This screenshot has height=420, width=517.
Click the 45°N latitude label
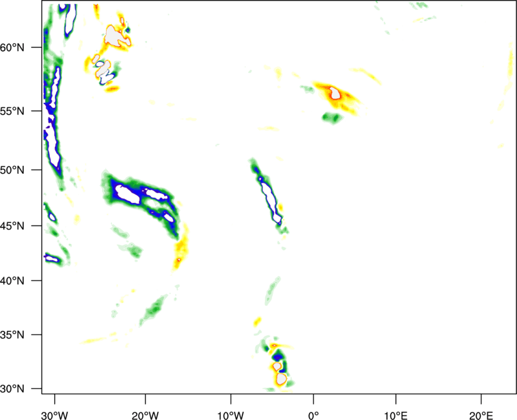point(12,226)
